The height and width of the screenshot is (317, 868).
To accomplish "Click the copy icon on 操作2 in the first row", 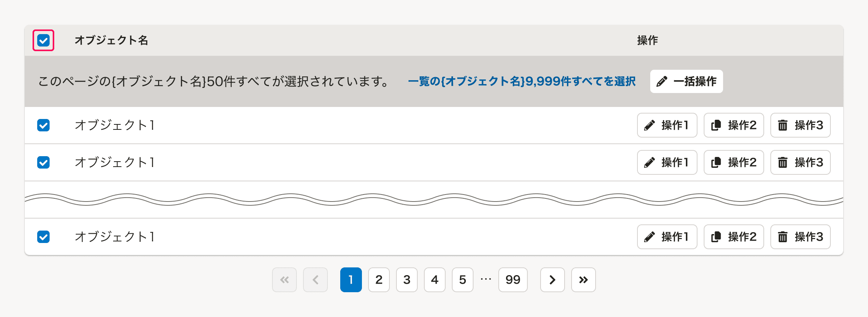I will (x=716, y=125).
